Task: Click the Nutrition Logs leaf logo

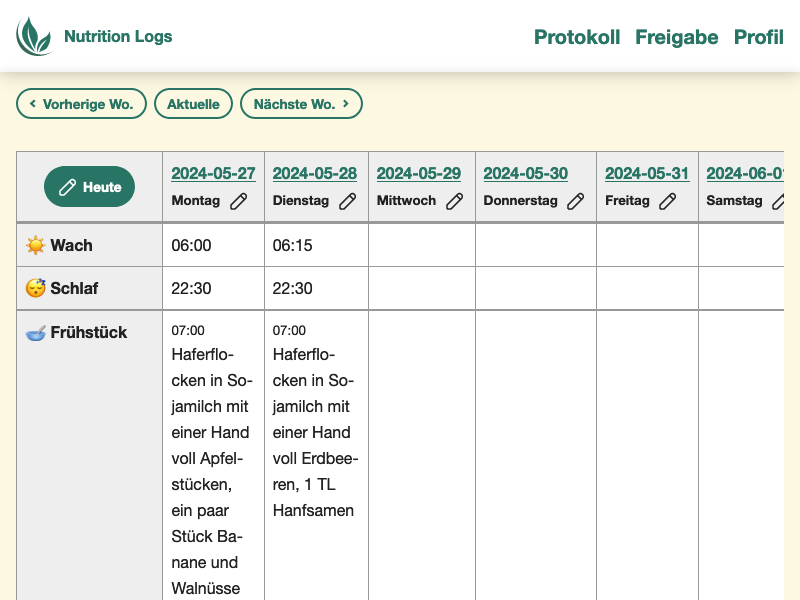Action: point(34,37)
